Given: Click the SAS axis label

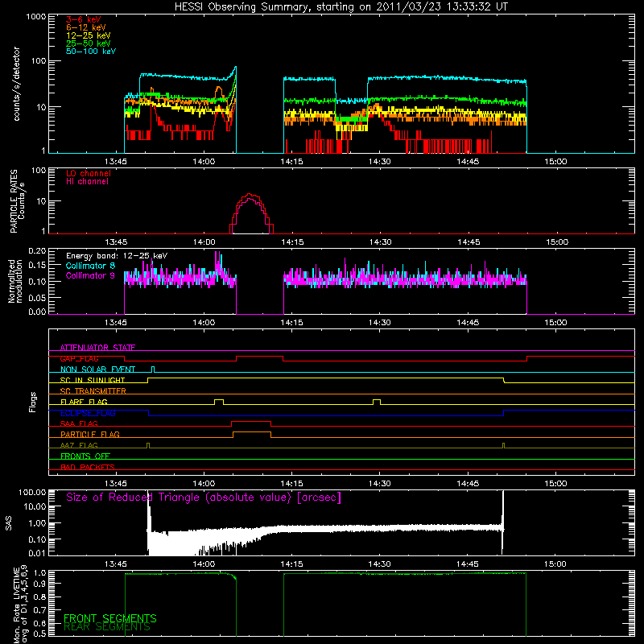Looking at the screenshot, I should [x=9, y=523].
